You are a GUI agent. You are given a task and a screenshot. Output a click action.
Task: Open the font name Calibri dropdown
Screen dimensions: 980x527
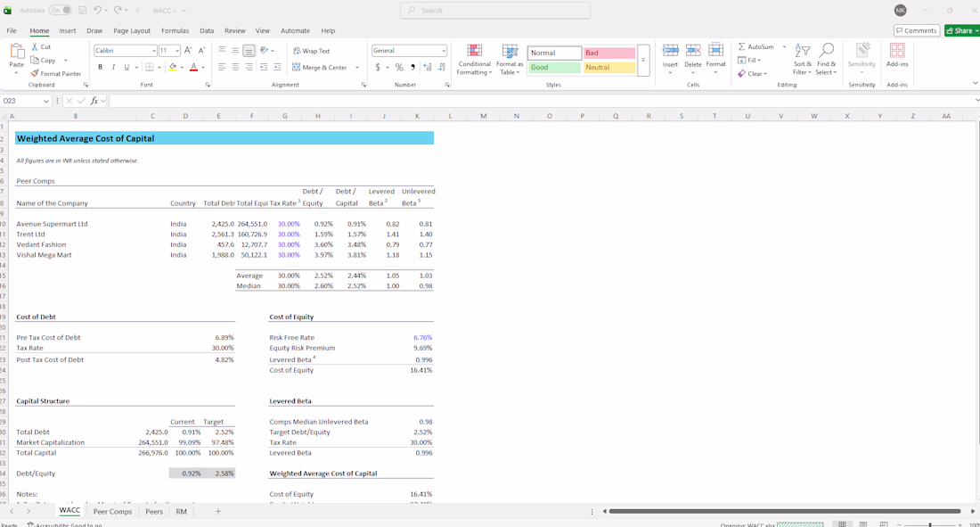pyautogui.click(x=154, y=51)
